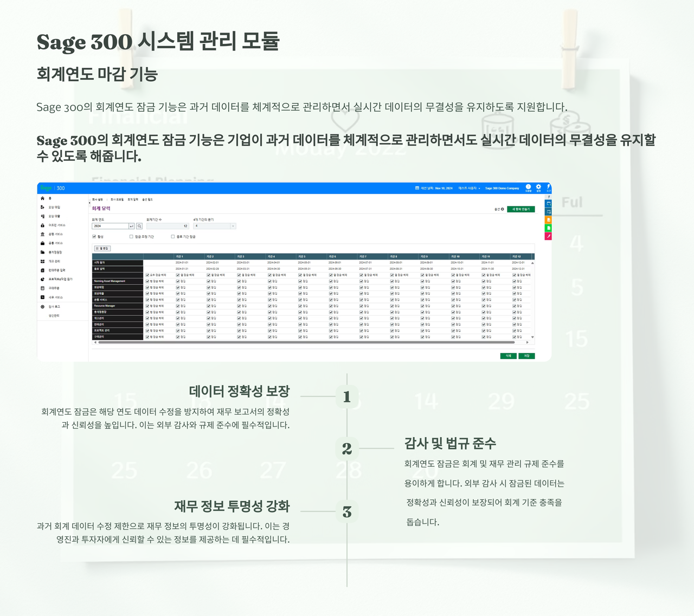The height and width of the screenshot is (616, 694).
Task: Open the pie chart icon for 프로젝트&작업 원가
Action: tap(42, 279)
